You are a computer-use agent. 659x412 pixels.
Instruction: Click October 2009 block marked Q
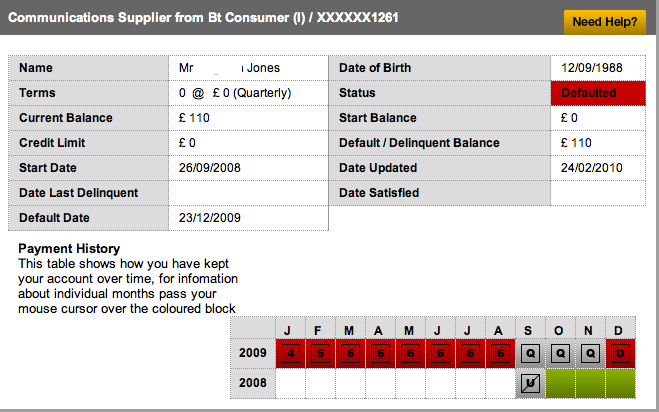point(560,353)
